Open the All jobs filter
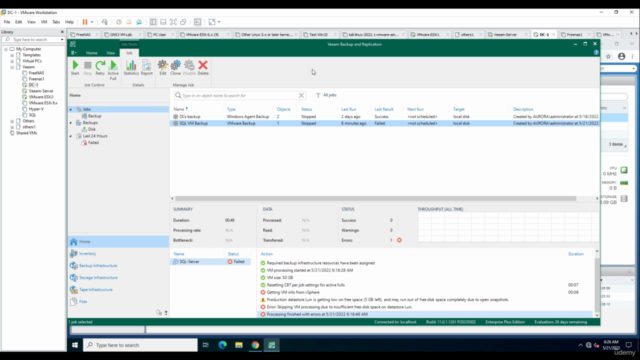Viewport: 640px width, 360px height. click(326, 95)
